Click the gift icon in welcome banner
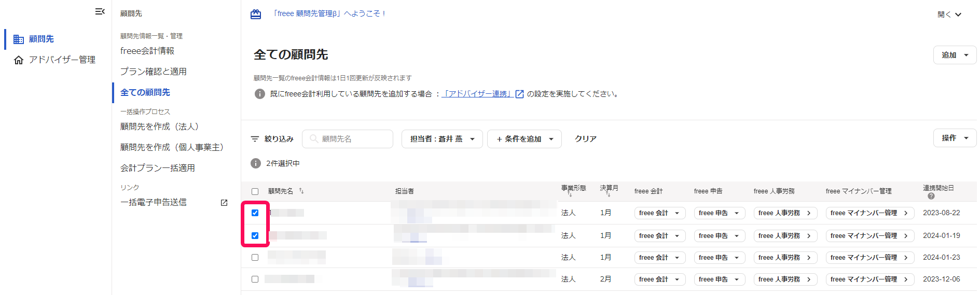Image resolution: width=980 pixels, height=295 pixels. tap(256, 14)
